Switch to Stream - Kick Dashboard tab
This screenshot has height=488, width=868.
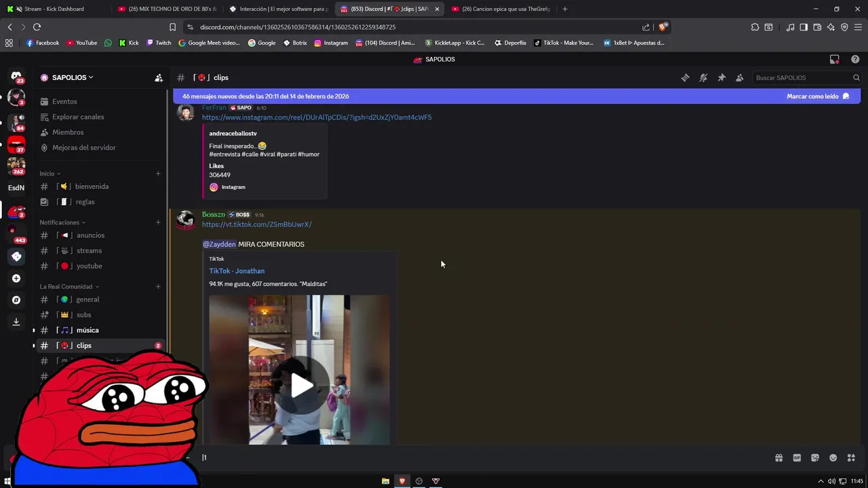[x=54, y=9]
